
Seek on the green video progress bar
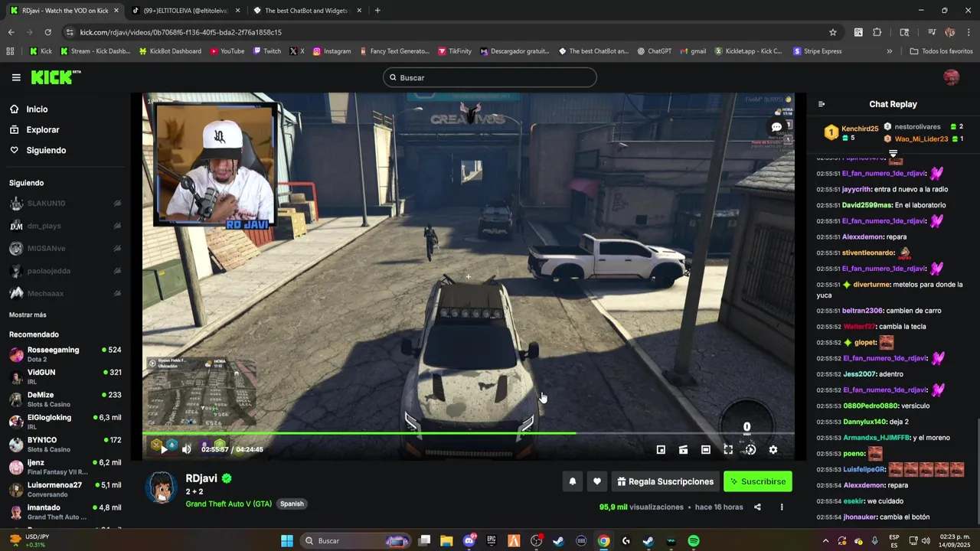click(469, 433)
